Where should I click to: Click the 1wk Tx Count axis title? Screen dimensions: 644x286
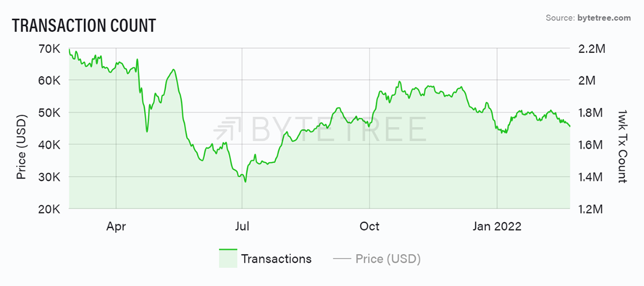coord(622,146)
